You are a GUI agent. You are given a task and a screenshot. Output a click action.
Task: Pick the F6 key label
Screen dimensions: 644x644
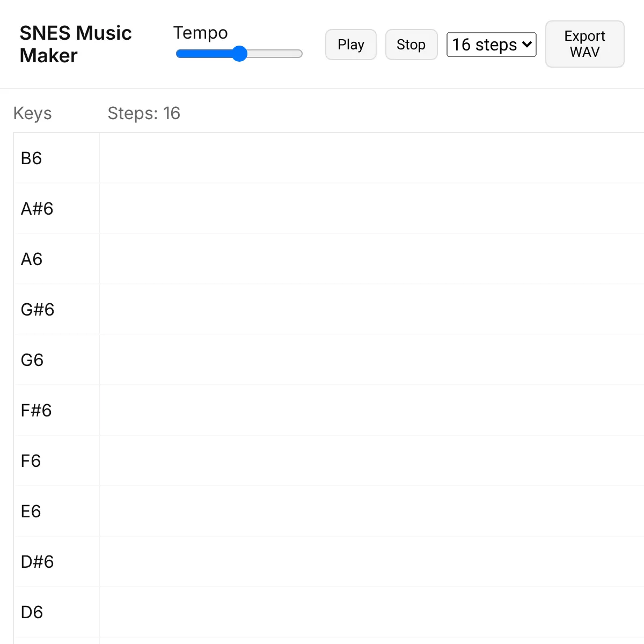click(x=31, y=461)
